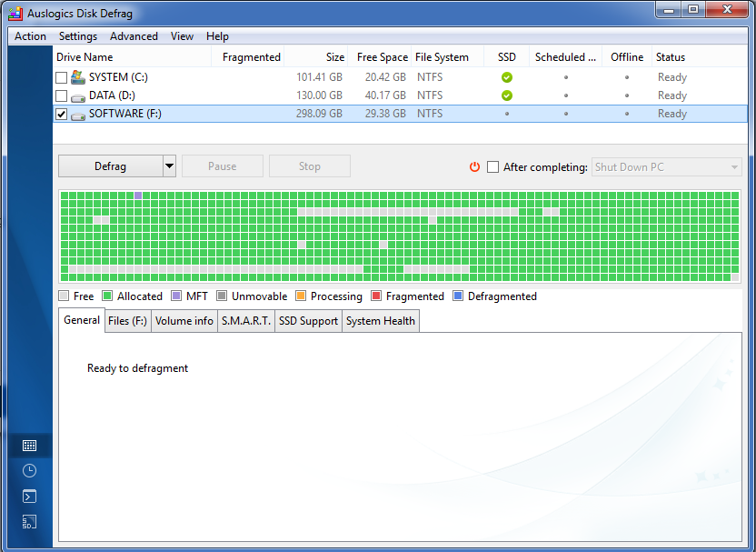Click the SYSTEM (C:) drive icon

[77, 77]
